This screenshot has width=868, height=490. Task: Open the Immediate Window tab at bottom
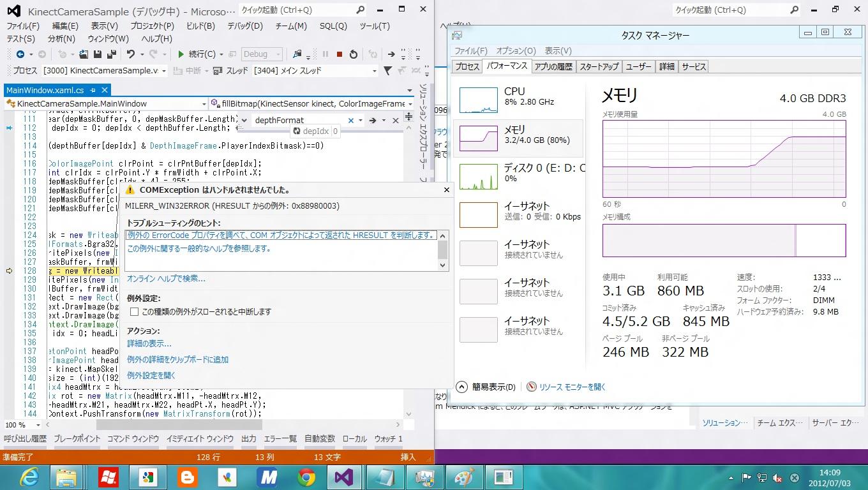200,439
